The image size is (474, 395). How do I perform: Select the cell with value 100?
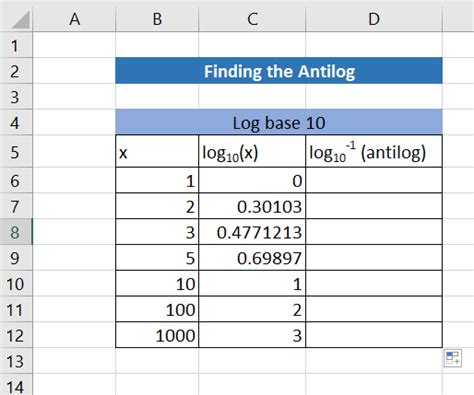click(157, 310)
